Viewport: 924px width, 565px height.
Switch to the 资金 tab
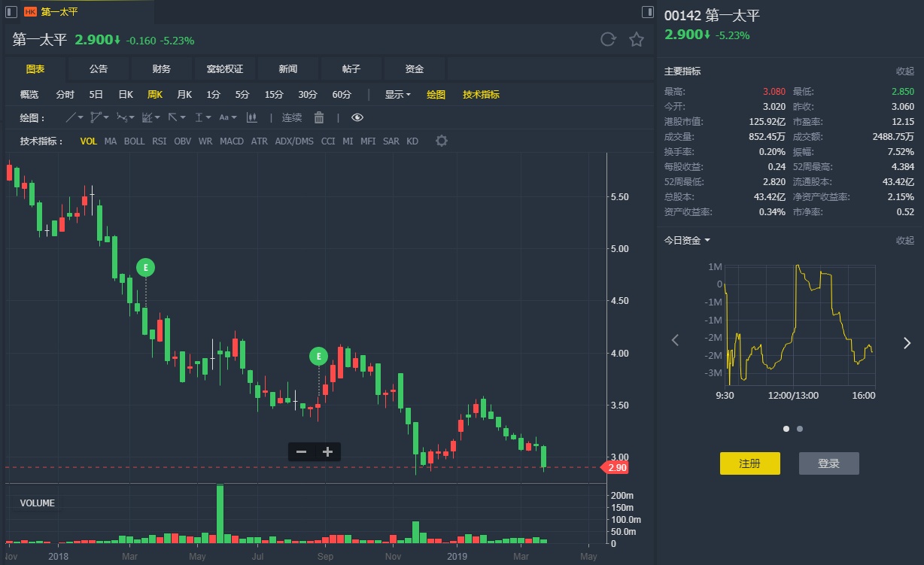(415, 69)
